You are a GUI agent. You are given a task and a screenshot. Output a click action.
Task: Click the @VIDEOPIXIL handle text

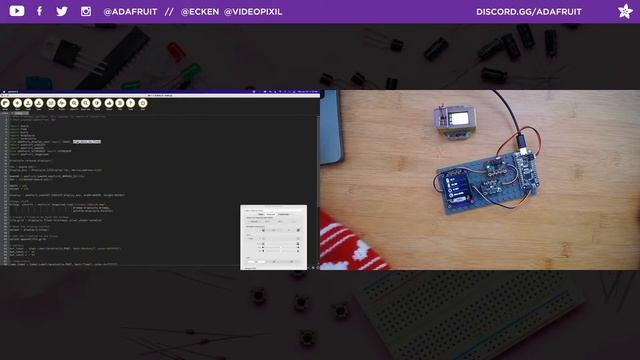(253, 12)
